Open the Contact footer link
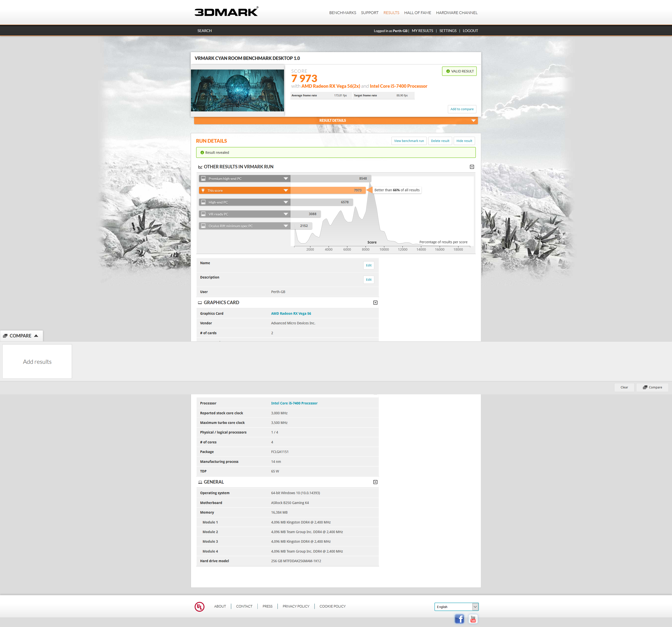Screen dimensions: 672x627 (x=244, y=606)
